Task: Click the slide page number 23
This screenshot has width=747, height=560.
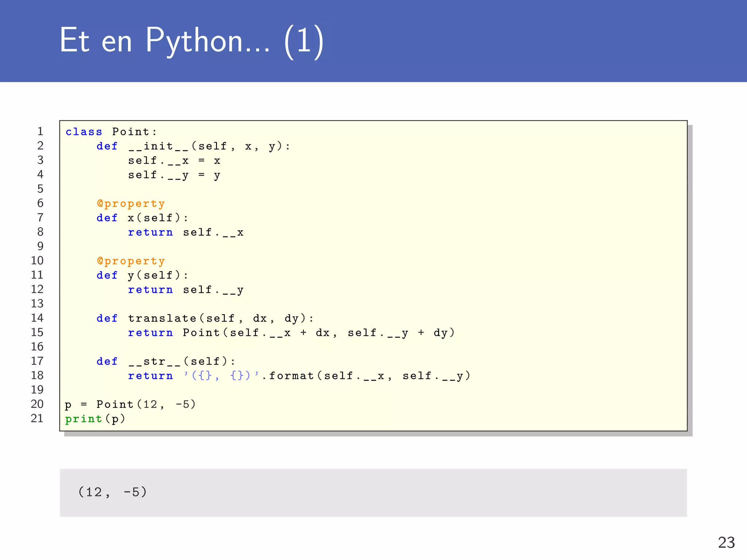Action: (x=726, y=542)
